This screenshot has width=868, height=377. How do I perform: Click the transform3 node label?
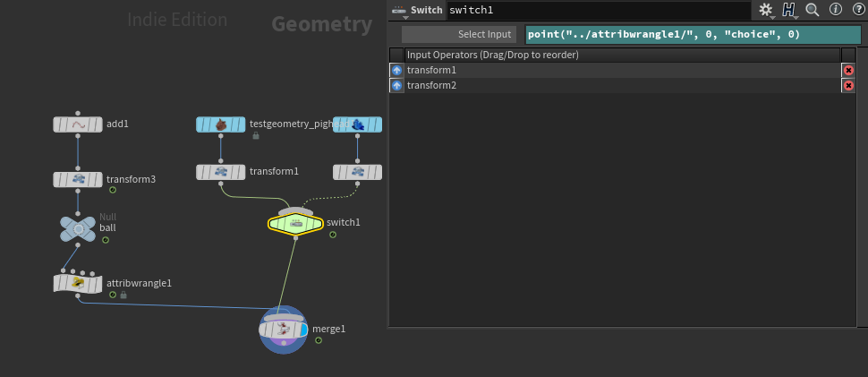pyautogui.click(x=131, y=179)
